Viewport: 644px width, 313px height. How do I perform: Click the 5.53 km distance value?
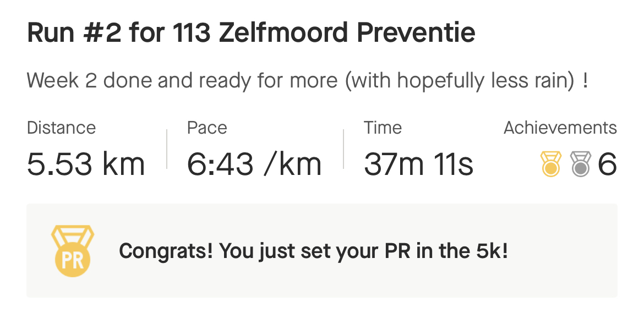[85, 164]
